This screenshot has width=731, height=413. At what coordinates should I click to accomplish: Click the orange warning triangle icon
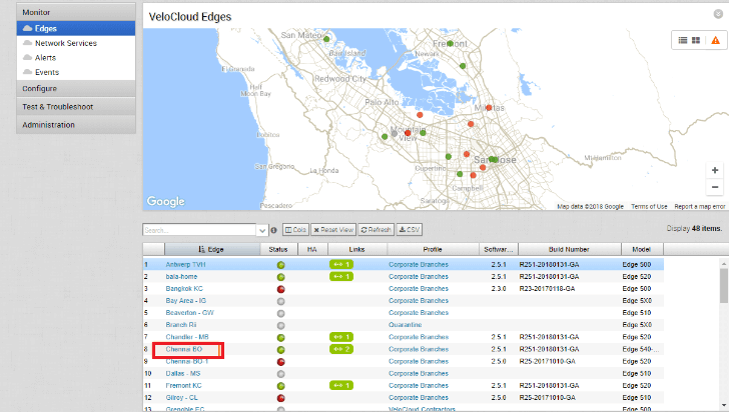click(715, 41)
